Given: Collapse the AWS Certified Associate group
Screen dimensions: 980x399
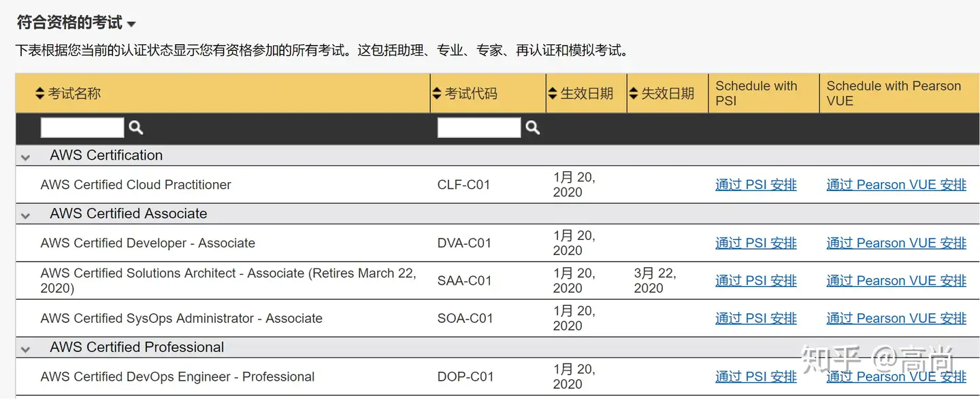Looking at the screenshot, I should click(x=26, y=215).
